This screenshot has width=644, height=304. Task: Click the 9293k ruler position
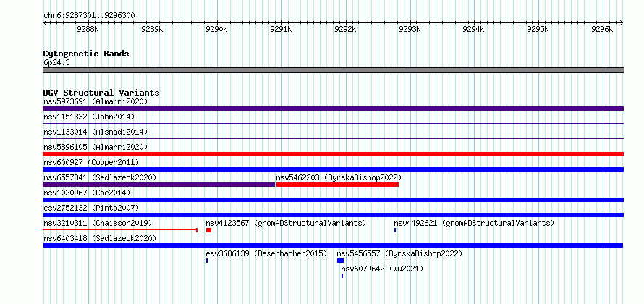[x=410, y=29]
